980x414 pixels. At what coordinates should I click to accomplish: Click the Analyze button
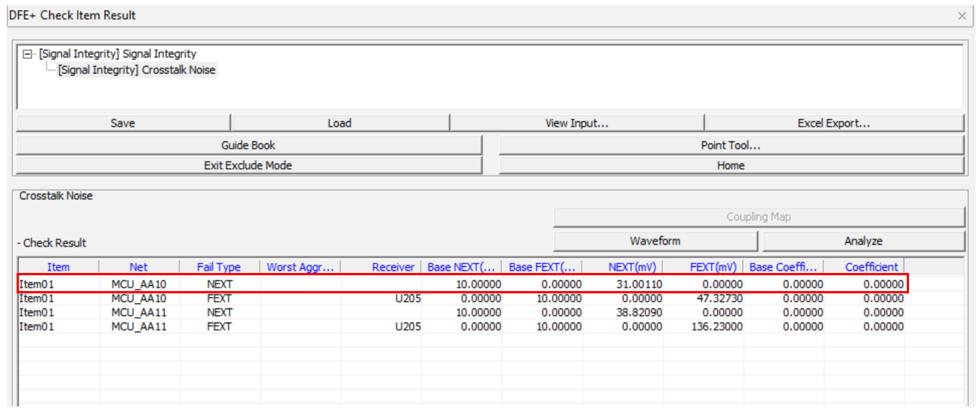click(863, 241)
